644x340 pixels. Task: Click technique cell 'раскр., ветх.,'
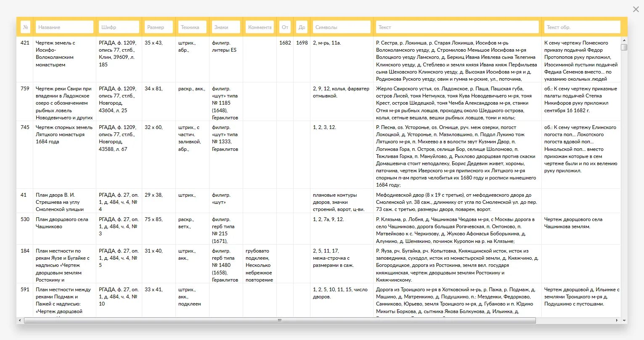tap(186, 223)
